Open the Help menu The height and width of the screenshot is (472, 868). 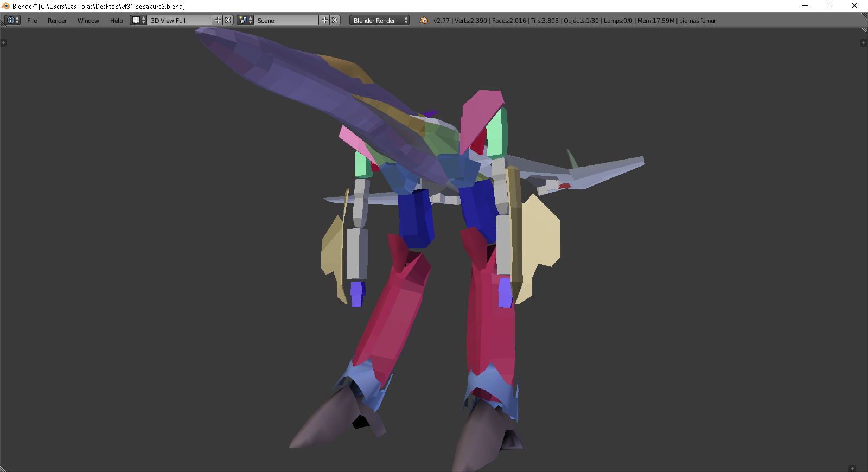pos(116,21)
